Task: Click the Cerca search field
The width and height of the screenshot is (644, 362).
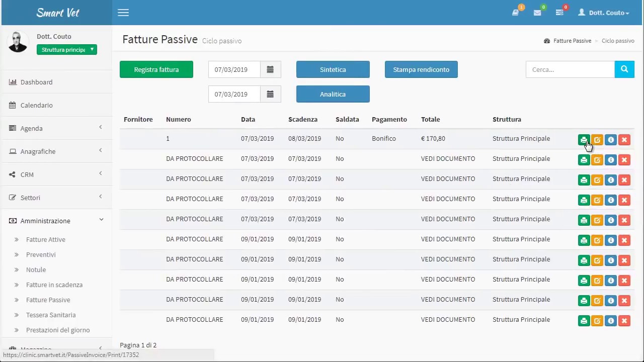Action: [x=570, y=69]
